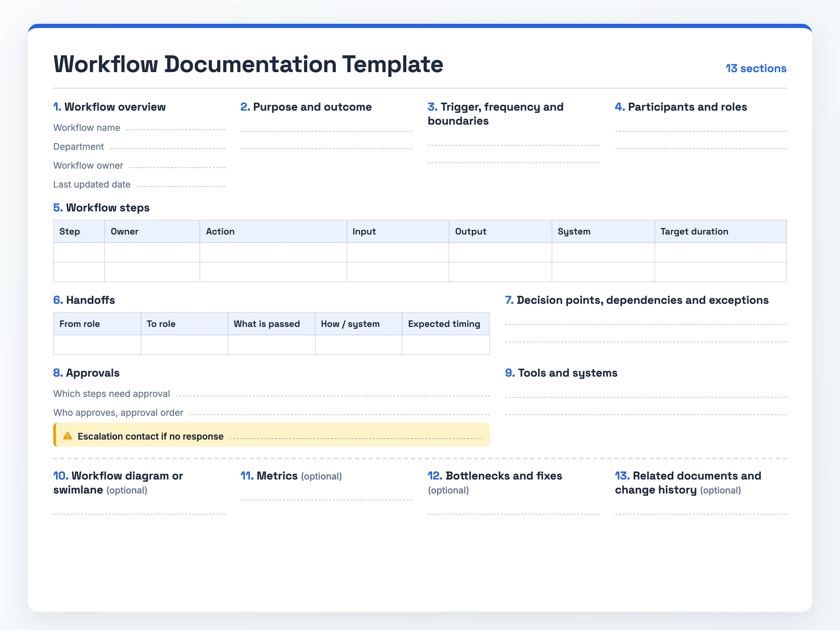Viewport: 840px width, 630px height.
Task: Click '13. Related documents and change history' heading
Action: (688, 483)
